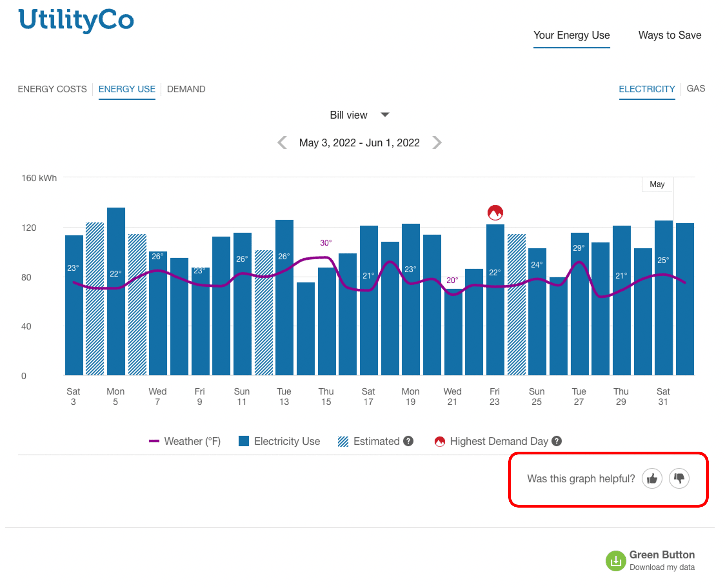Select the Fri 23 highest demand bar
Viewport: 725px width, 588px height.
pyautogui.click(x=494, y=298)
